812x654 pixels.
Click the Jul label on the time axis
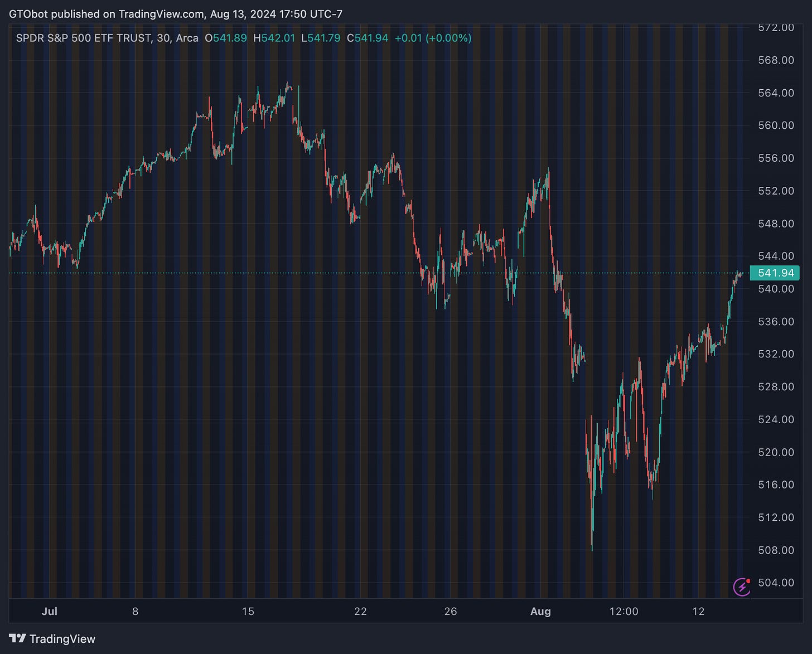(x=50, y=611)
